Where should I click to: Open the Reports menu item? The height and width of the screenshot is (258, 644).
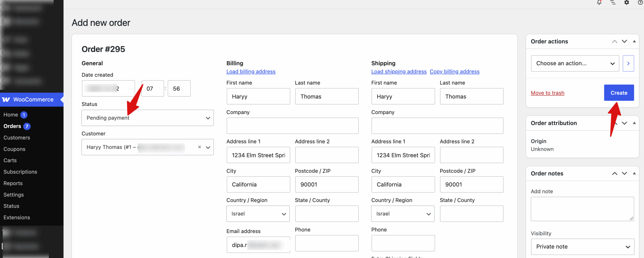click(x=13, y=183)
